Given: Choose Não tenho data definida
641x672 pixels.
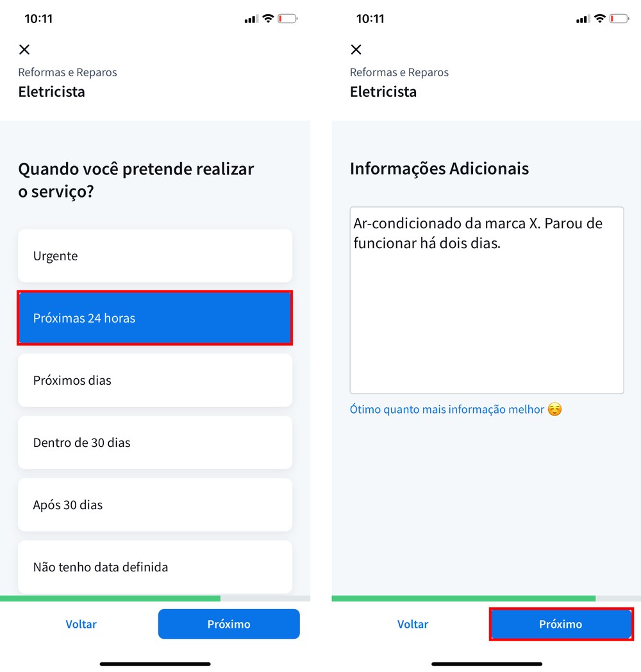Looking at the screenshot, I should click(x=154, y=567).
